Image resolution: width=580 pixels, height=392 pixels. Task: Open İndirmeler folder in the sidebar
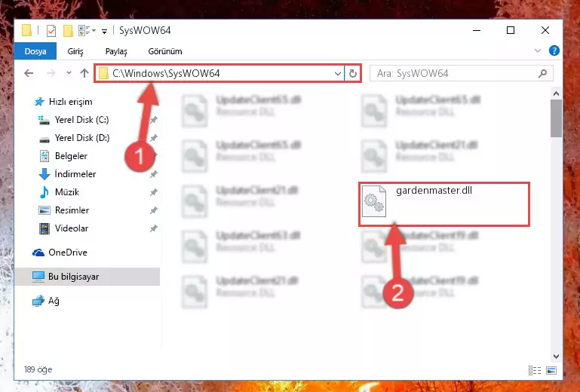pyautogui.click(x=75, y=174)
